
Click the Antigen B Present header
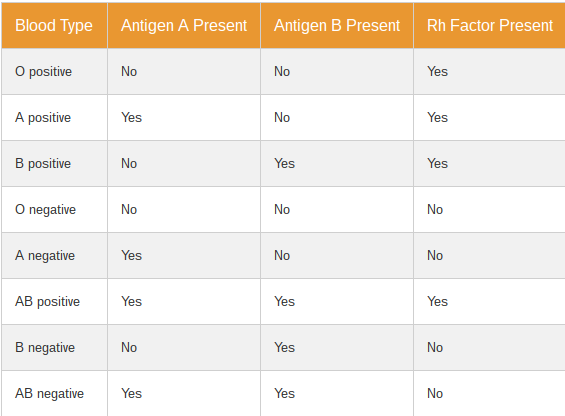(337, 26)
